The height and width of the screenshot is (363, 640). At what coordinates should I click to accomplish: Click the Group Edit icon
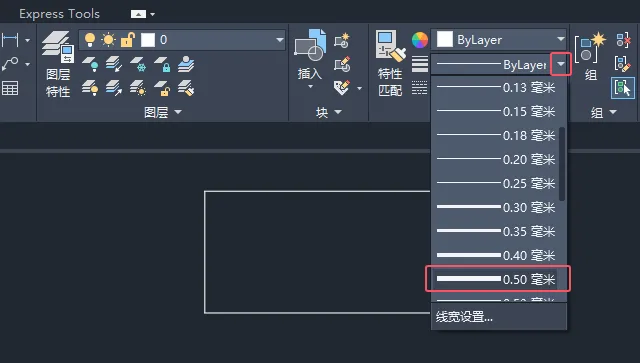click(623, 64)
